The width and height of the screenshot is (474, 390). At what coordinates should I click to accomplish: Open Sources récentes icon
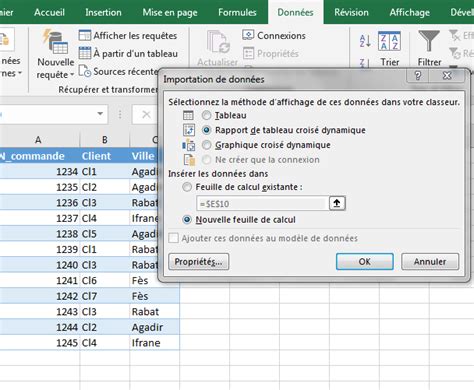[x=85, y=71]
